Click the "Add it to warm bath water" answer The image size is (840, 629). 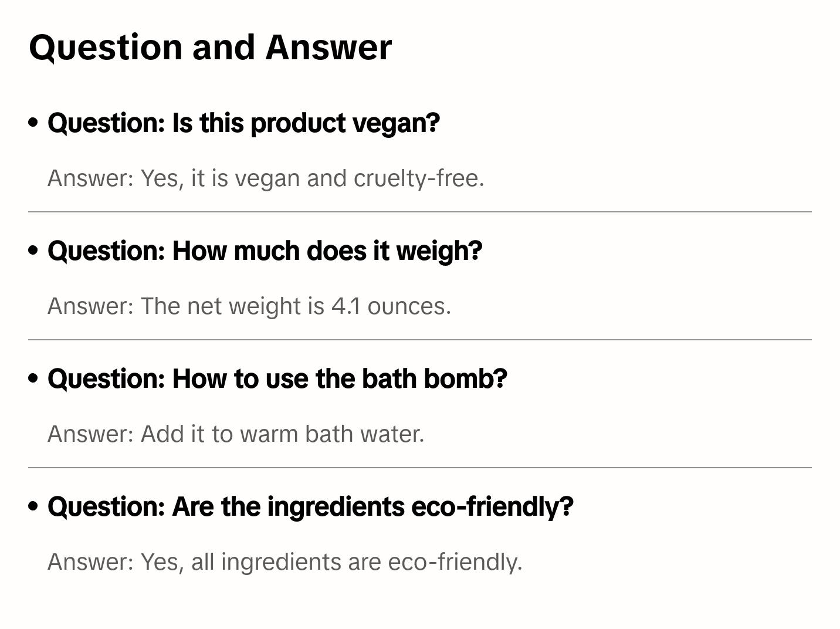[236, 434]
